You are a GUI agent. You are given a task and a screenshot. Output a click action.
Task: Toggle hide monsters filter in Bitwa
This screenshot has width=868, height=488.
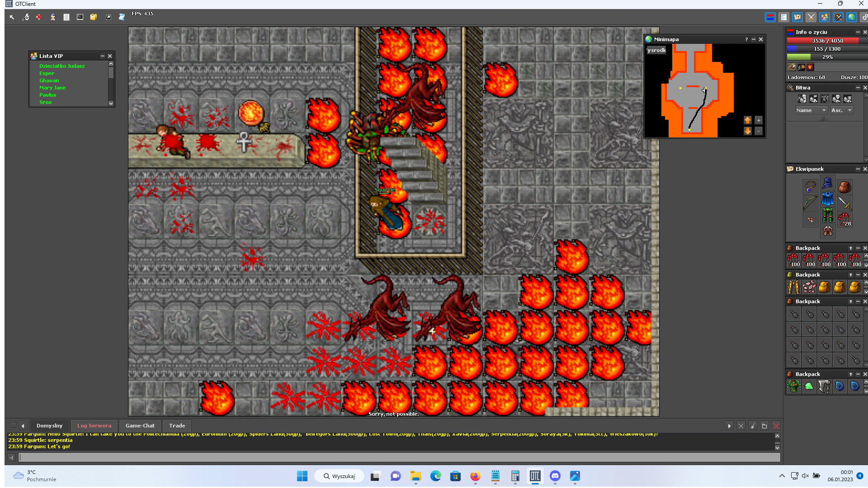pyautogui.click(x=825, y=99)
